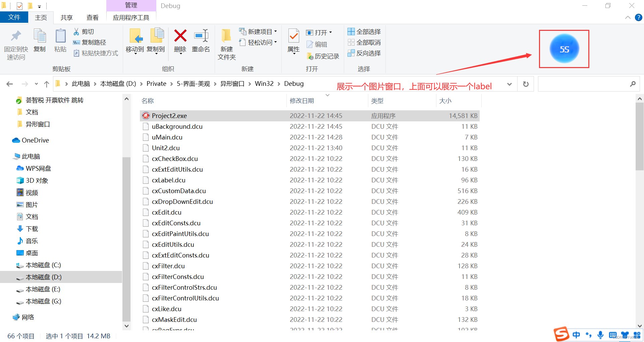
Task: Open the 文件 menu
Action: click(14, 17)
